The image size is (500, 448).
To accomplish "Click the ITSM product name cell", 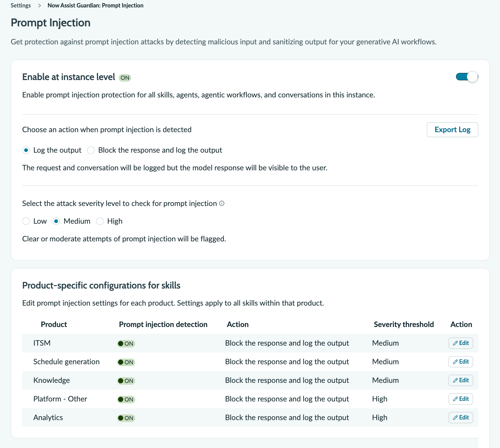I will pos(42,343).
